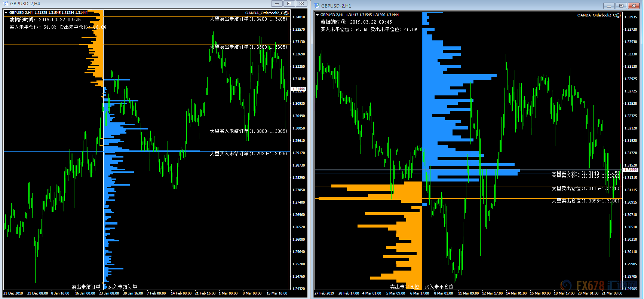The height and width of the screenshot is (299, 644).
Task: Click current price tag 1.31444 on H1 axis
Action: click(631, 170)
